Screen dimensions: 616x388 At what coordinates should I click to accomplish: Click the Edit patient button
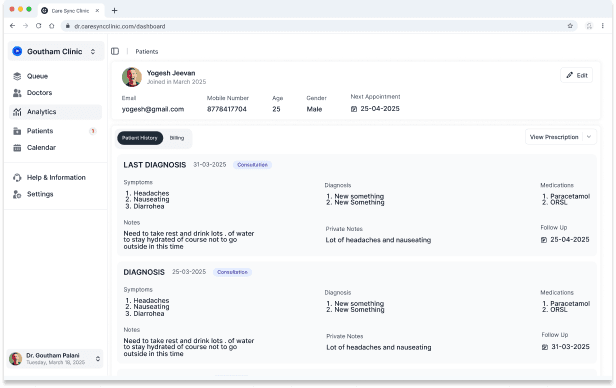[x=576, y=75]
